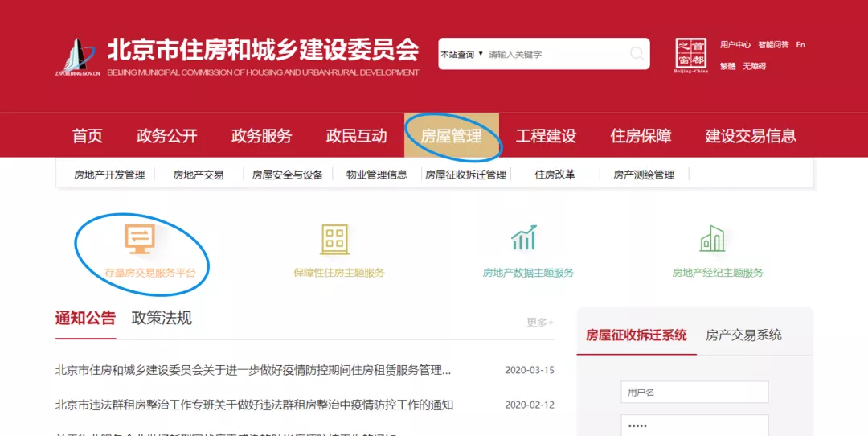Switch language to En

800,45
